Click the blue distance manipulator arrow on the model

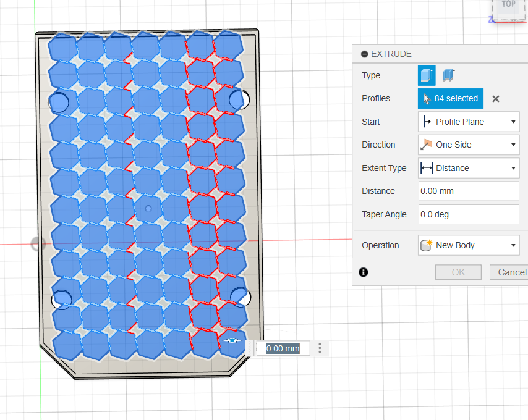point(232,340)
